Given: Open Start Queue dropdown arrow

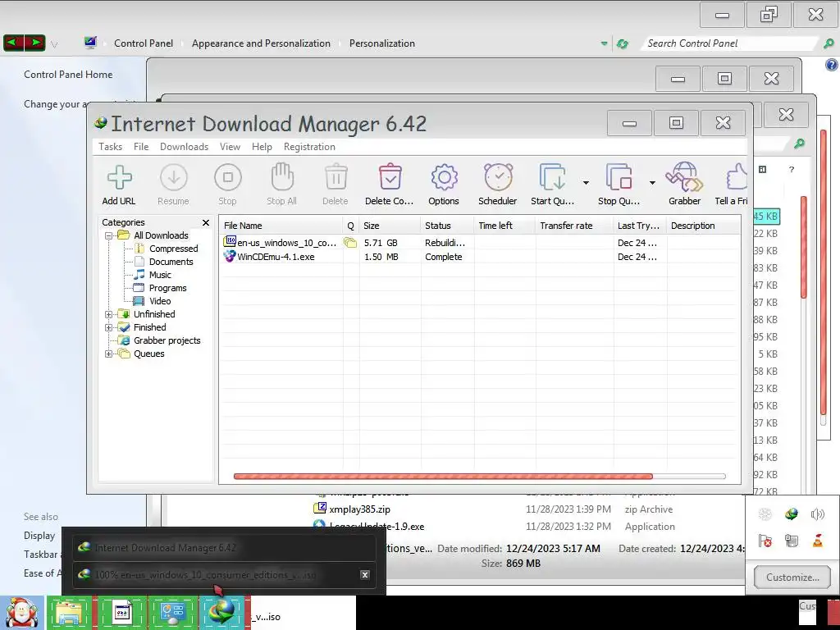Looking at the screenshot, I should 586,183.
